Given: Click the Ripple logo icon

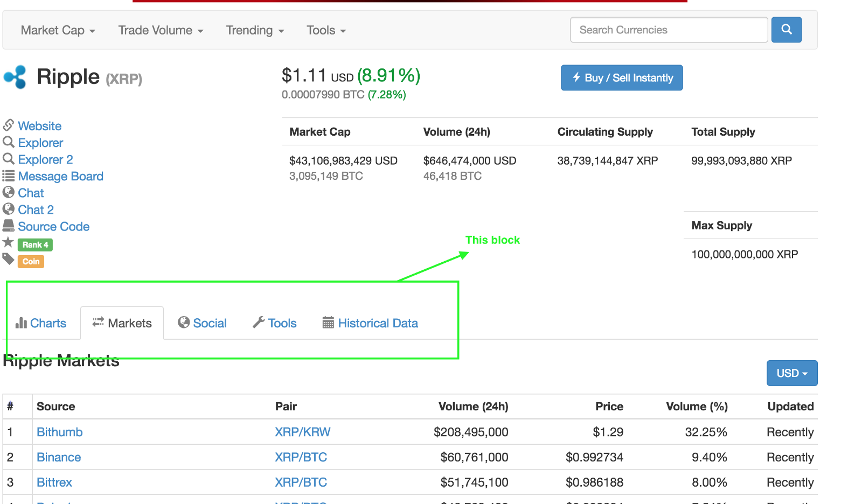Looking at the screenshot, I should tap(15, 77).
